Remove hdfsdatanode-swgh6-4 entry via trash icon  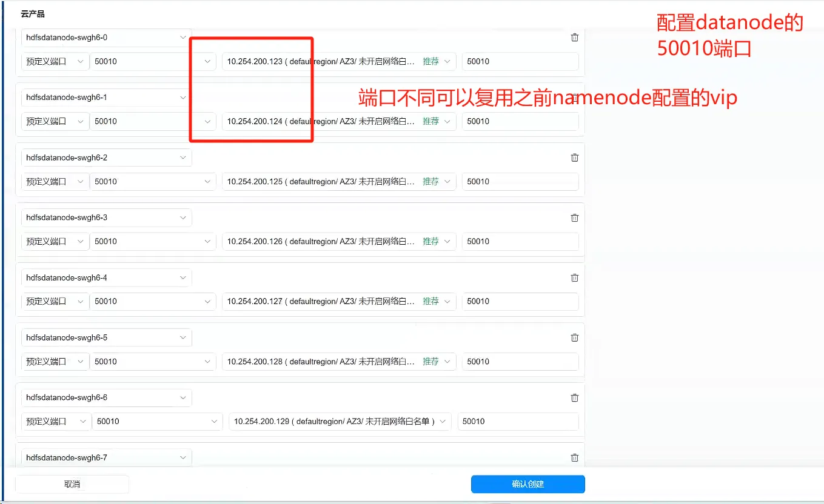(x=574, y=277)
